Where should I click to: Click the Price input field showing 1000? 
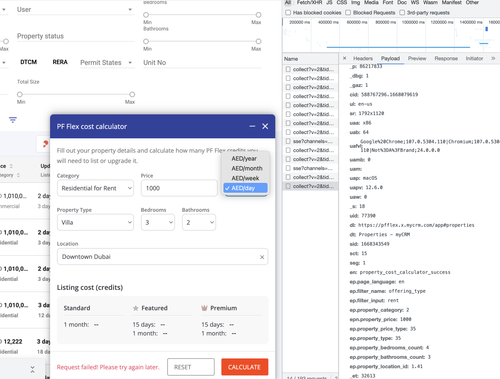(179, 188)
